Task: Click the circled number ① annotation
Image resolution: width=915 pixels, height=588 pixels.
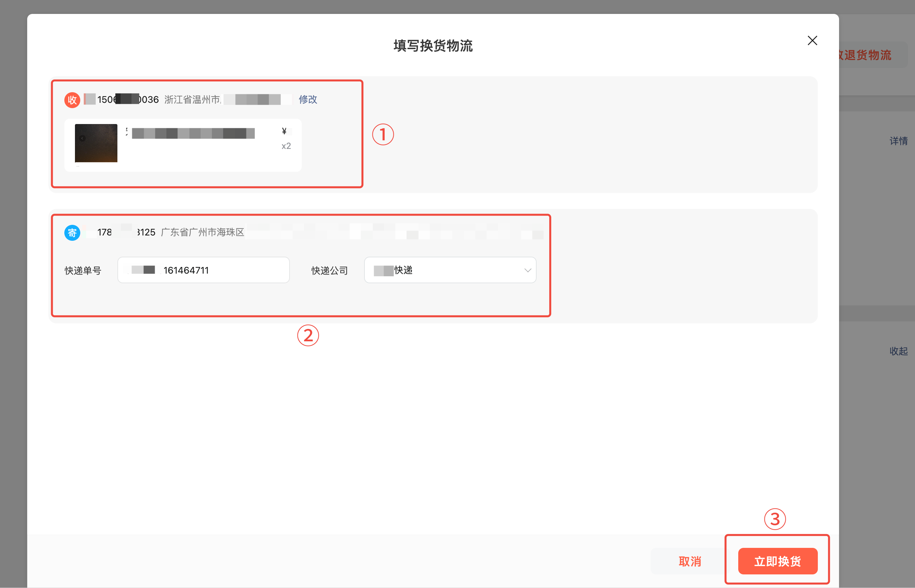Action: tap(383, 134)
